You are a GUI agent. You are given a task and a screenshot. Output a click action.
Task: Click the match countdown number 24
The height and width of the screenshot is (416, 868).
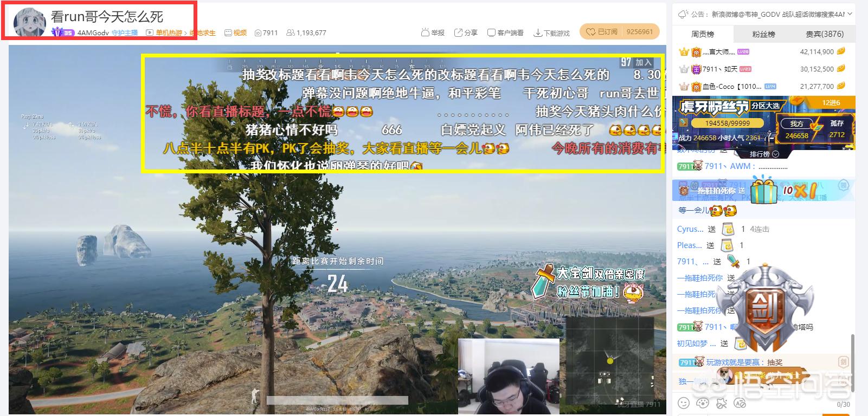pyautogui.click(x=337, y=284)
